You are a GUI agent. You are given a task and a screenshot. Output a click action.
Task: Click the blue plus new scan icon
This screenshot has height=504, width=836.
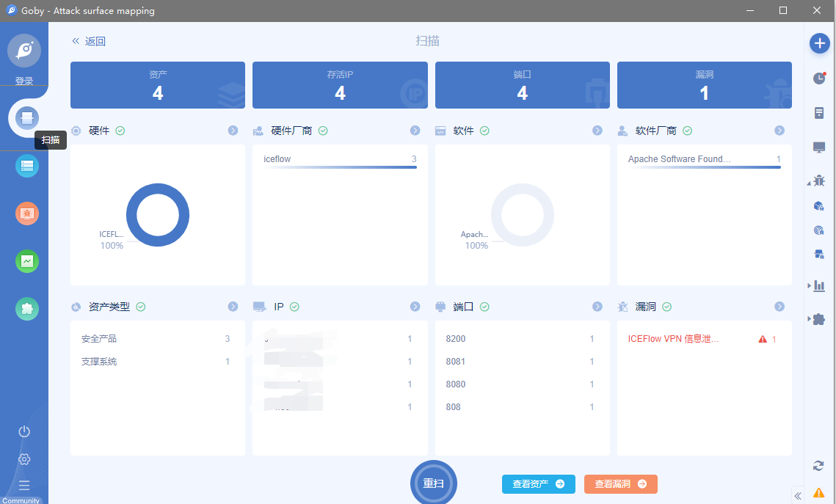click(x=819, y=43)
